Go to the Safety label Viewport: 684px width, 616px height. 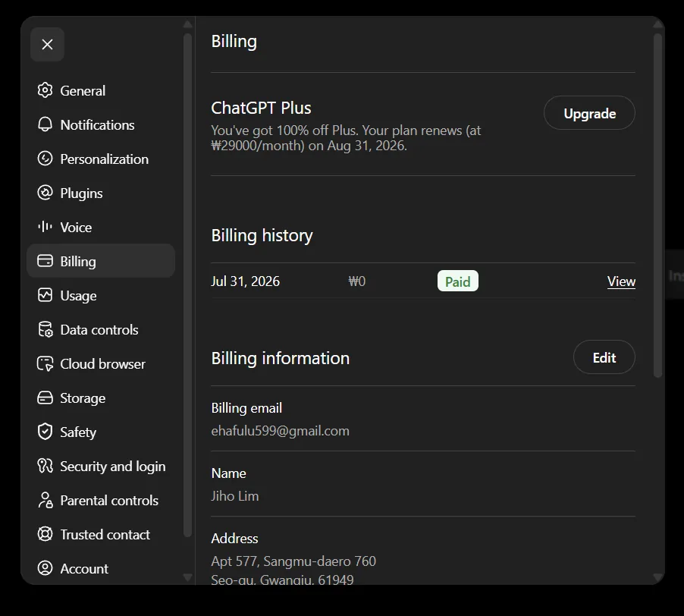78,432
